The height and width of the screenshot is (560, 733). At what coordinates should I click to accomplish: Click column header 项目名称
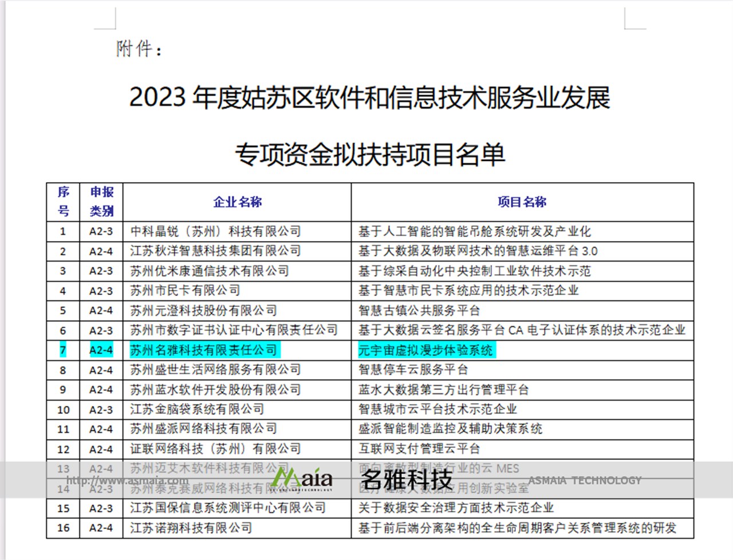coord(522,202)
